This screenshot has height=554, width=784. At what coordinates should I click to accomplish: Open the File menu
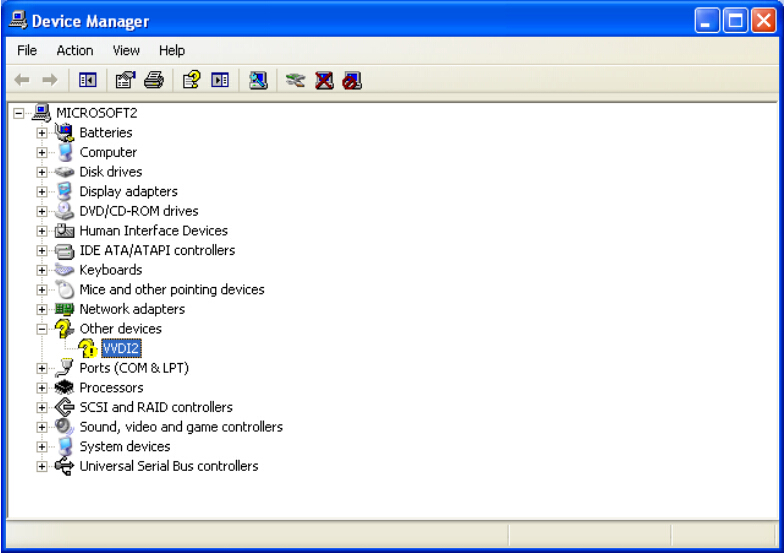(26, 50)
